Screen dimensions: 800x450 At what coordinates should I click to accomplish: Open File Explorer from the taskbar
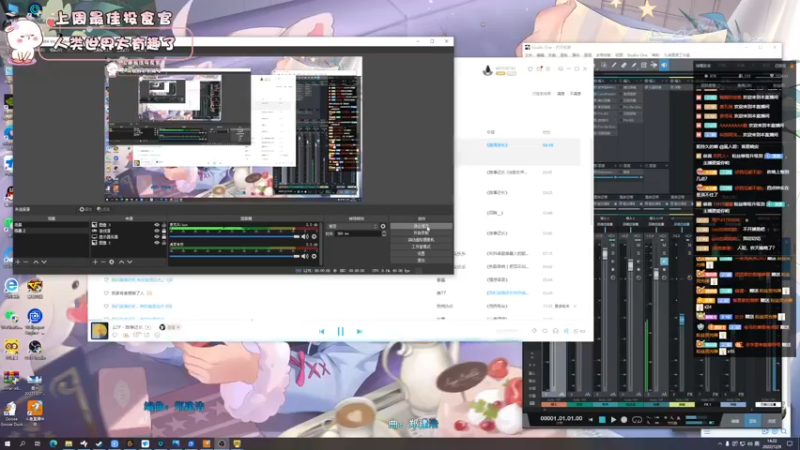tap(68, 444)
